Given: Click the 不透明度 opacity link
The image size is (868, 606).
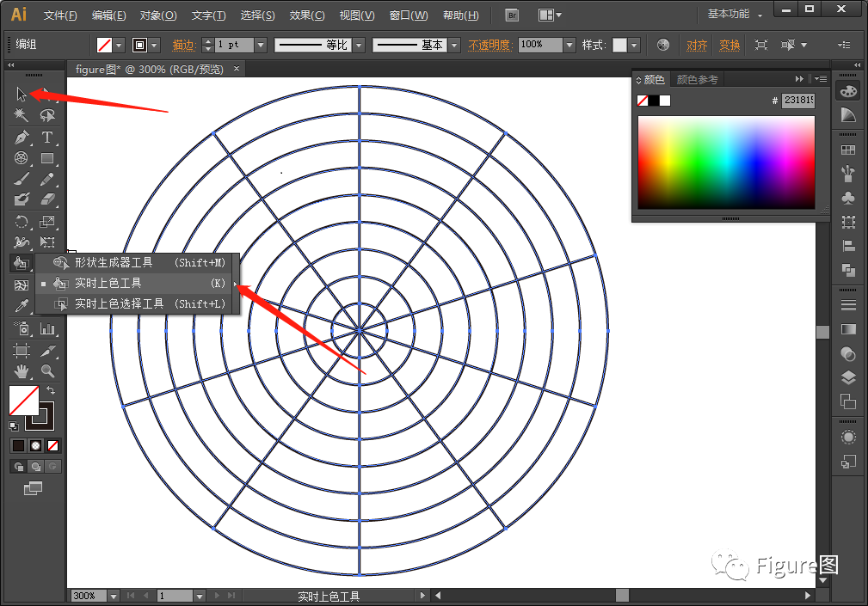Looking at the screenshot, I should click(x=489, y=45).
